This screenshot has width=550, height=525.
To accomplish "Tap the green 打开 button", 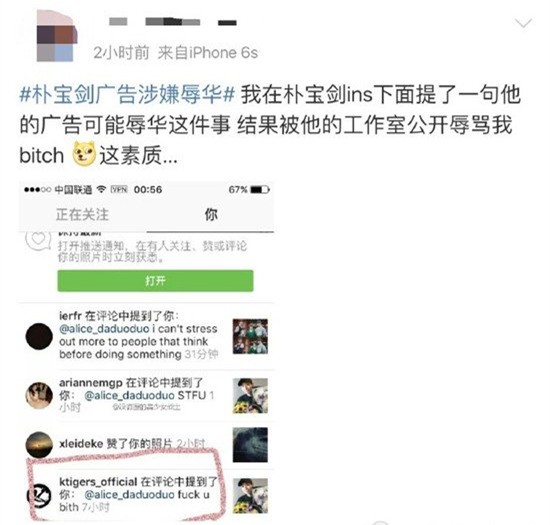I will point(155,281).
